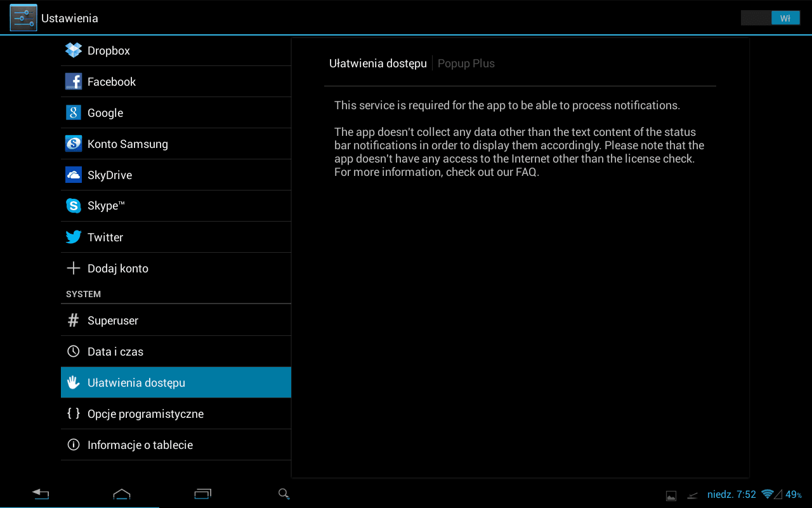Tap the Dropbox account icon
This screenshot has height=508, width=812.
[x=74, y=50]
